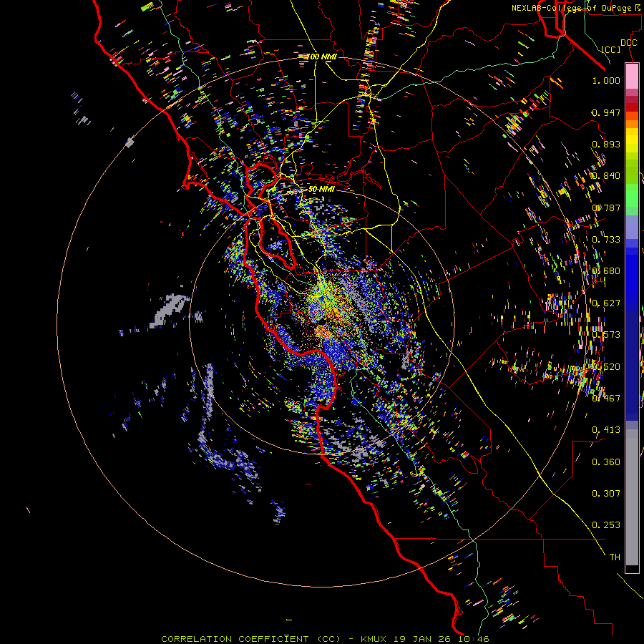Click the 0.680 color scale value

[606, 271]
